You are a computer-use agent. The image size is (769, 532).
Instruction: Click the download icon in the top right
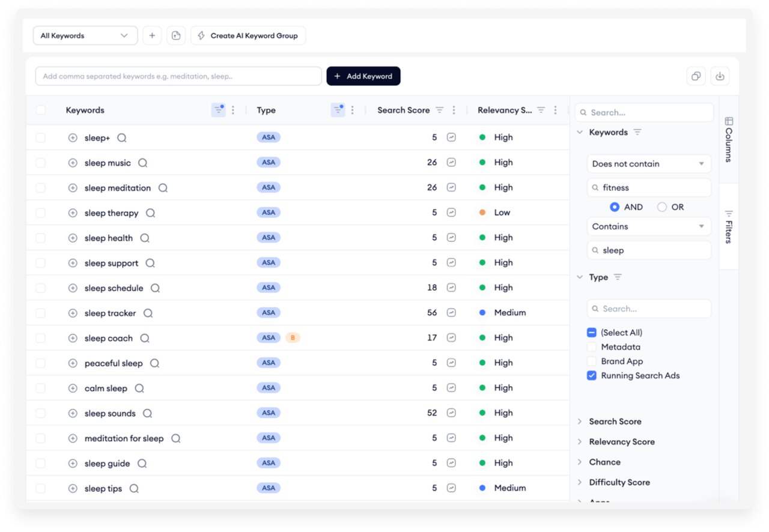[x=720, y=76]
